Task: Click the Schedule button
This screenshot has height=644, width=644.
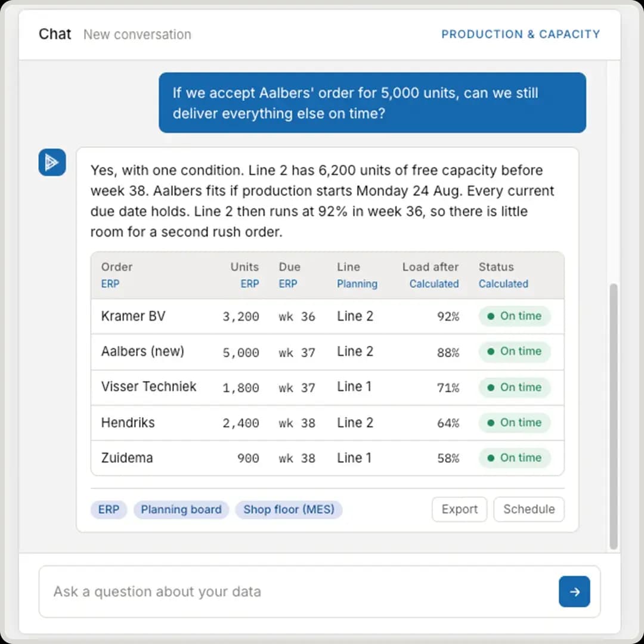Action: coord(529,509)
